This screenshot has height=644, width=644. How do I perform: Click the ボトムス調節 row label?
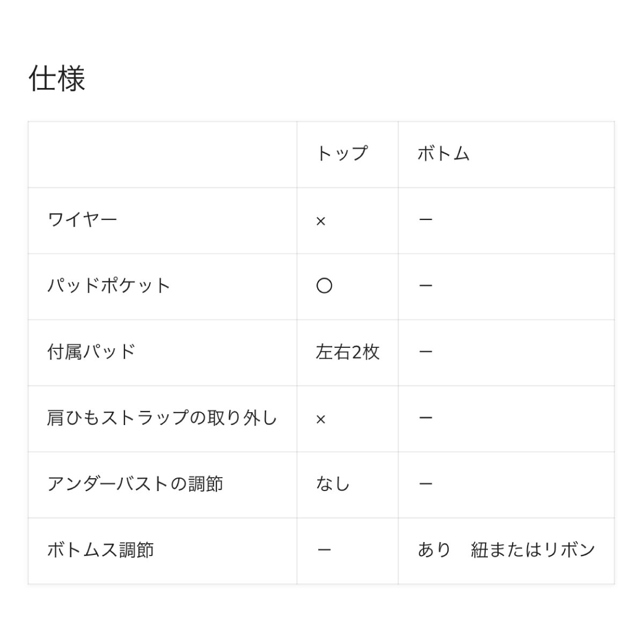point(100,550)
